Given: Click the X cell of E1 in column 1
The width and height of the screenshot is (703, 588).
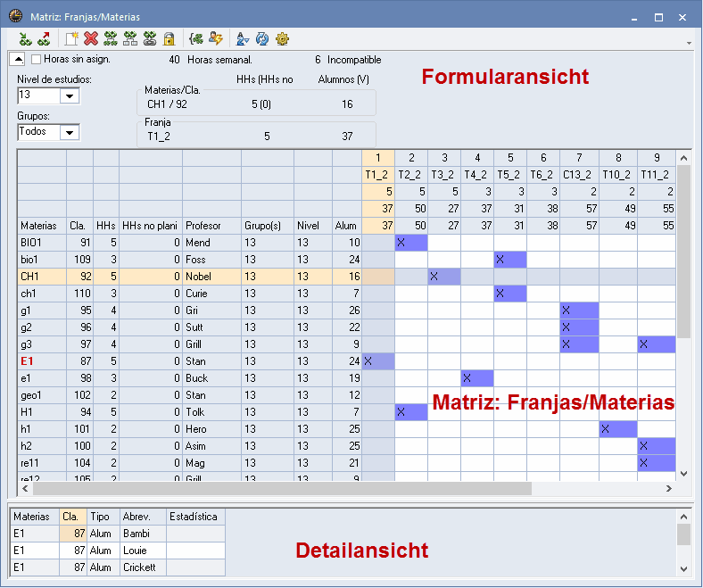Looking at the screenshot, I should [x=378, y=361].
